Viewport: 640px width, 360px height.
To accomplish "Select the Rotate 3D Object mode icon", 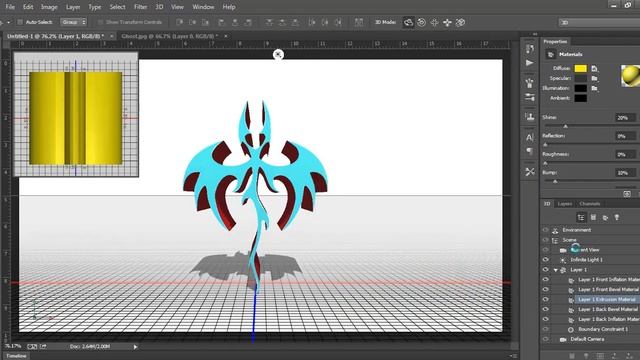I will tap(408, 22).
